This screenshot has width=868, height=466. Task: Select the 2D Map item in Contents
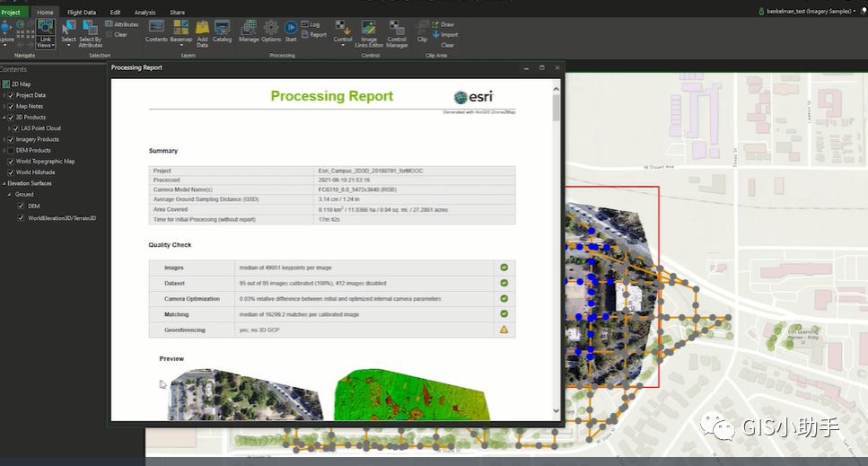click(21, 84)
